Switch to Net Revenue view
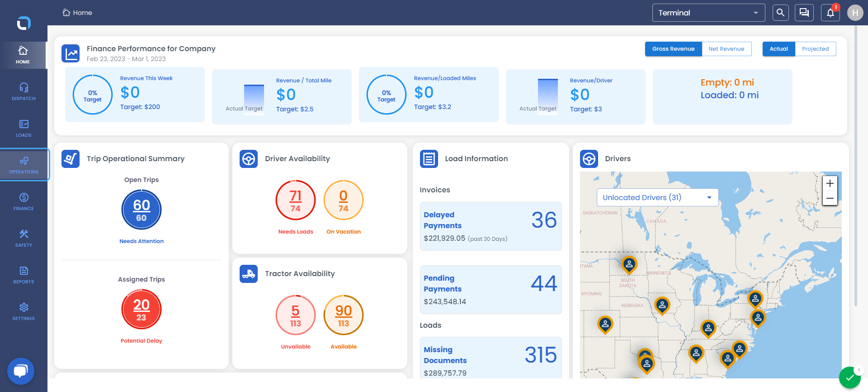868x392 pixels. click(726, 49)
